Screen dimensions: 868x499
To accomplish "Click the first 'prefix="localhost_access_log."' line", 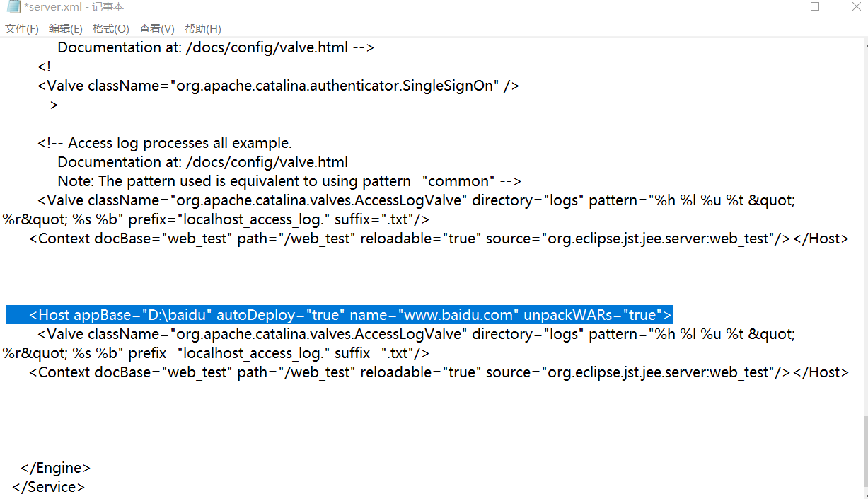I will pos(216,219).
